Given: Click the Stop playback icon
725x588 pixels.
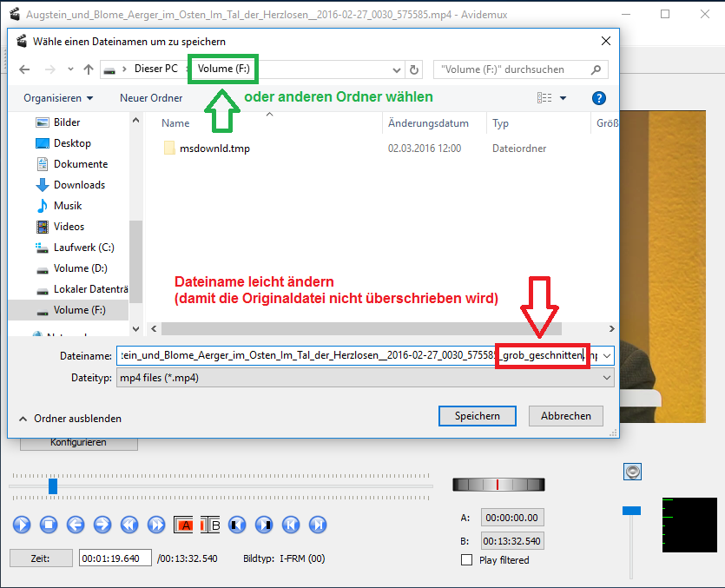Looking at the screenshot, I should tap(49, 525).
